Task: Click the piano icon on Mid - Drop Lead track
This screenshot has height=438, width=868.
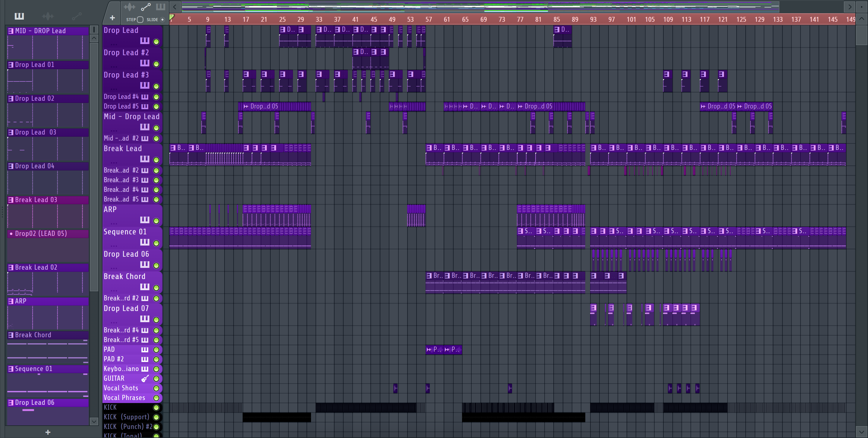Action: (145, 127)
